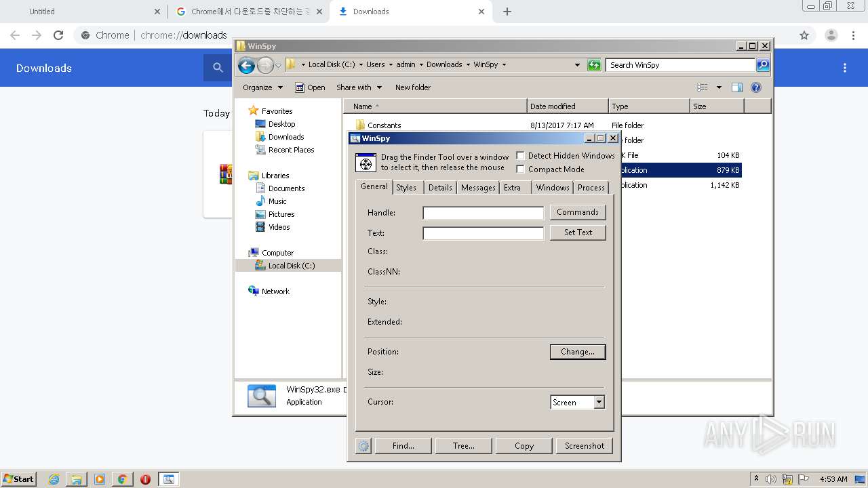This screenshot has height=488, width=868.
Task: Open volume control in system tray
Action: coord(771,479)
